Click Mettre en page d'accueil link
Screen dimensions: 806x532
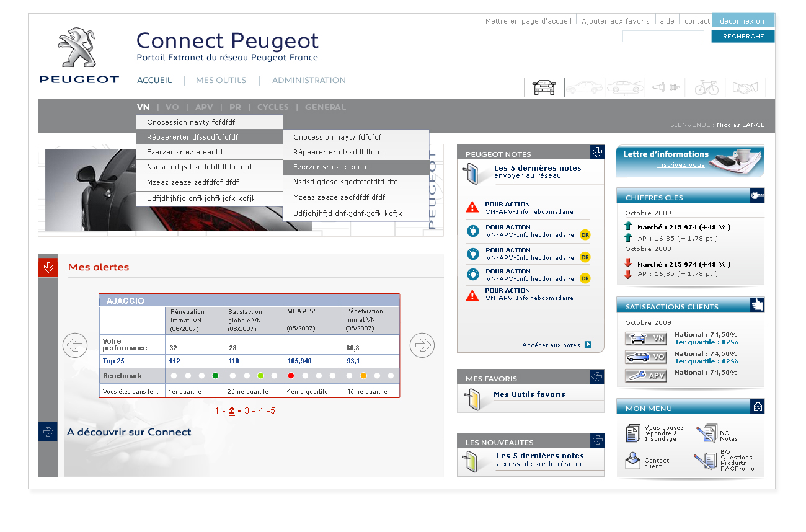point(528,21)
